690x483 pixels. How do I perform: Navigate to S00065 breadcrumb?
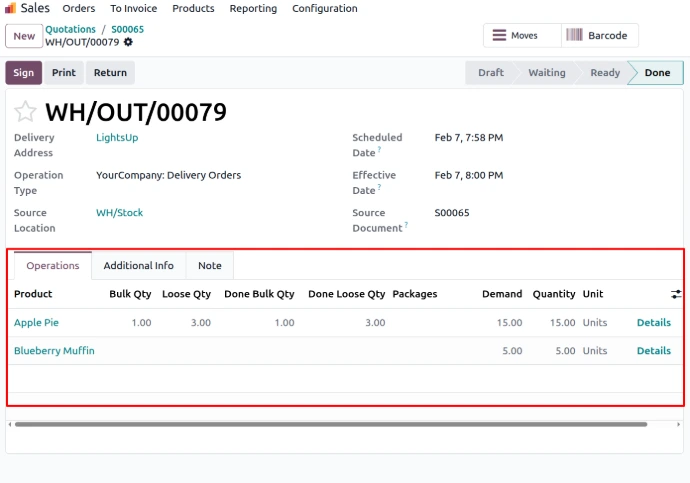[127, 30]
